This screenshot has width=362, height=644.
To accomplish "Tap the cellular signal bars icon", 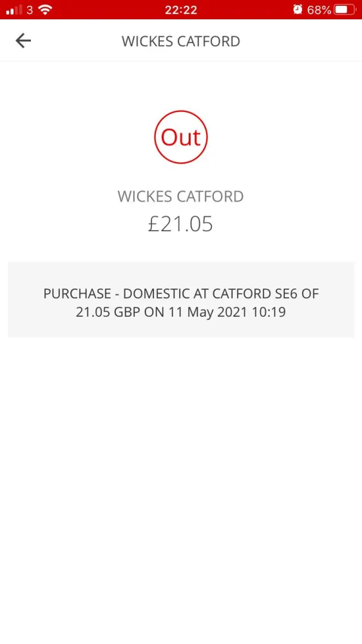I will pos(14,10).
